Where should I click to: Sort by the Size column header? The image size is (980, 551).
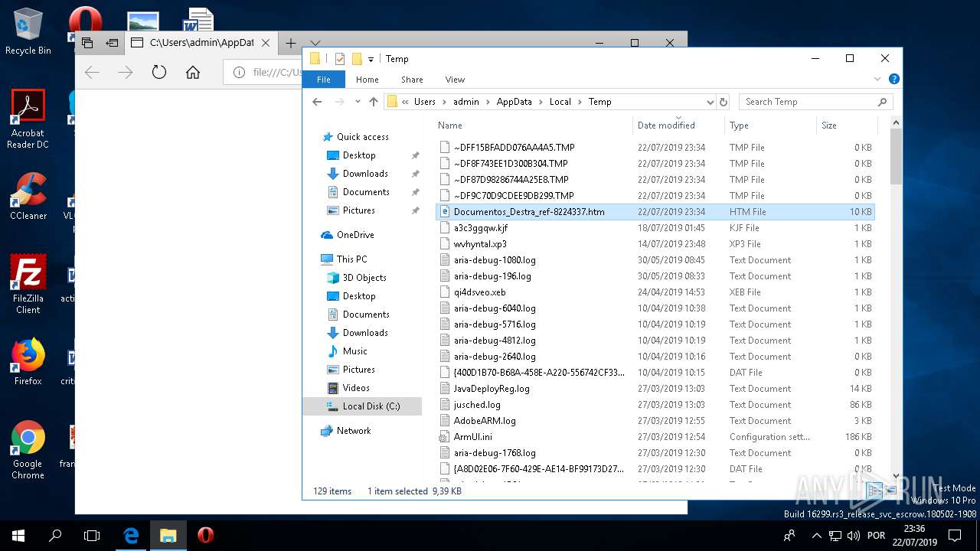[845, 125]
